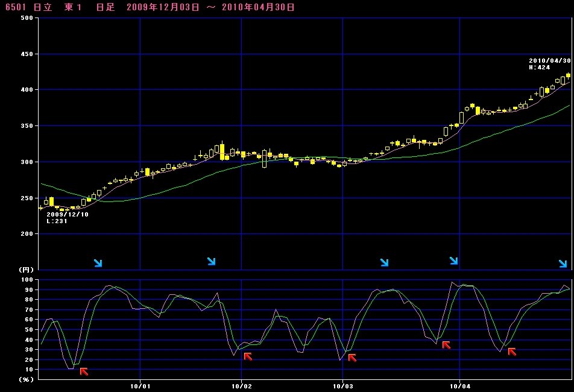
Task: Click the (円) currency unit label
Action: coord(26,270)
